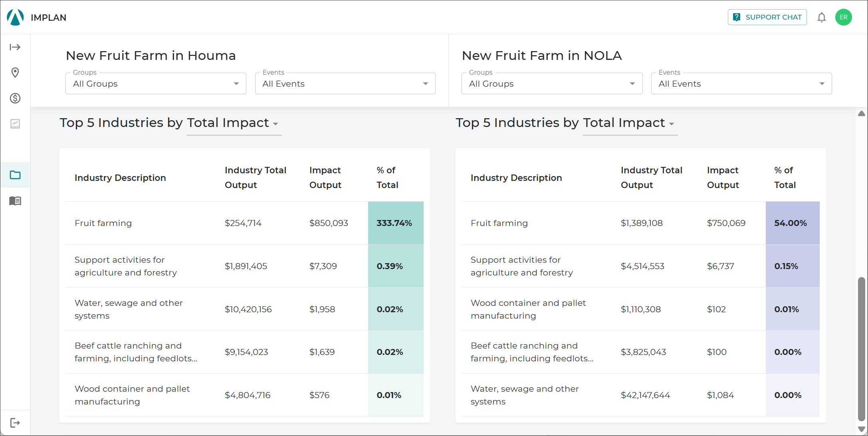Expand the Houma All Events dropdown
Image resolution: width=868 pixels, height=436 pixels.
coord(345,83)
